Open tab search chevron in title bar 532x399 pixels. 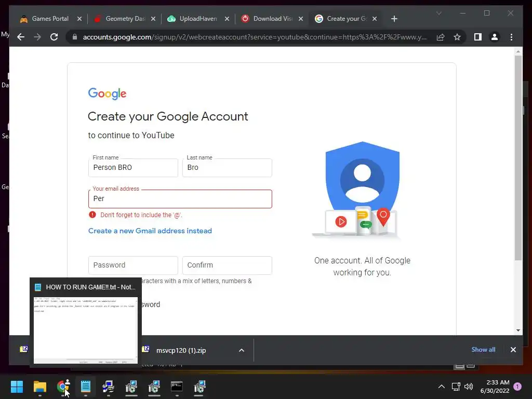438,13
